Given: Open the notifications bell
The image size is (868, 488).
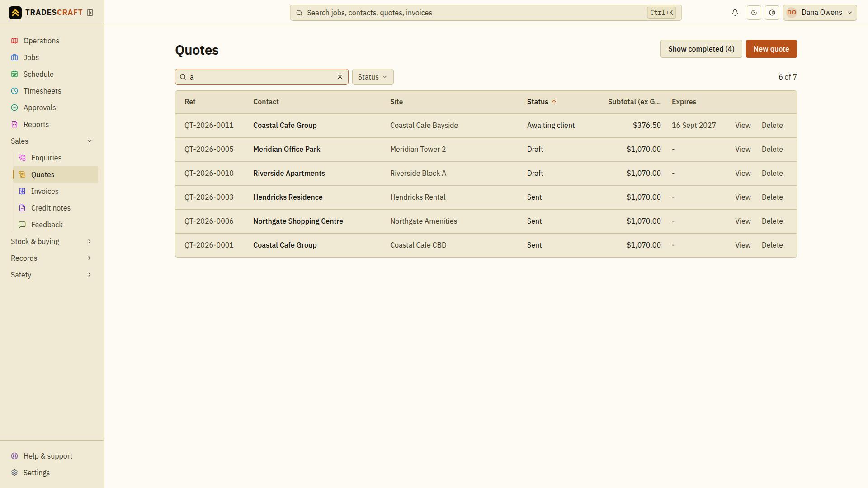Looking at the screenshot, I should point(735,13).
